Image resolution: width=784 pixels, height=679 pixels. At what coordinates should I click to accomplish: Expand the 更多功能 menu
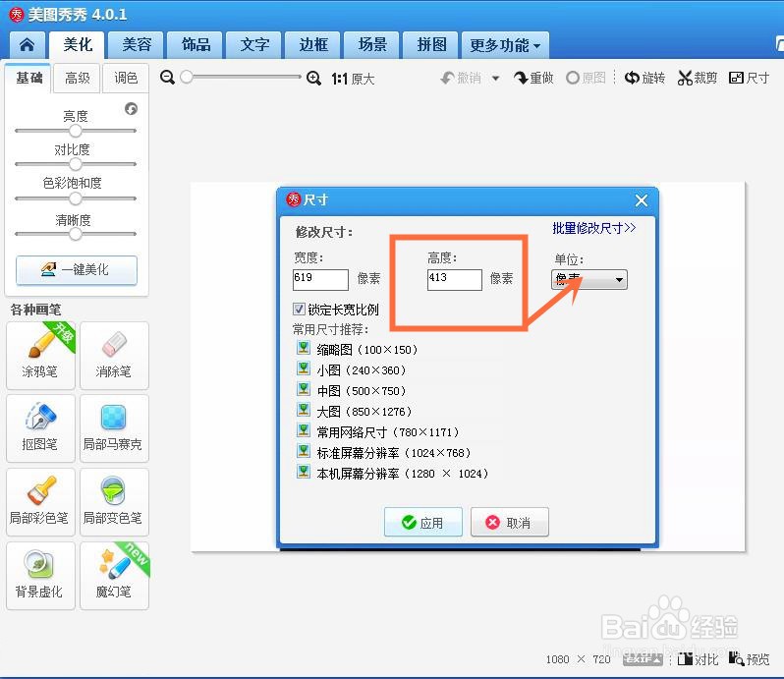click(x=505, y=45)
